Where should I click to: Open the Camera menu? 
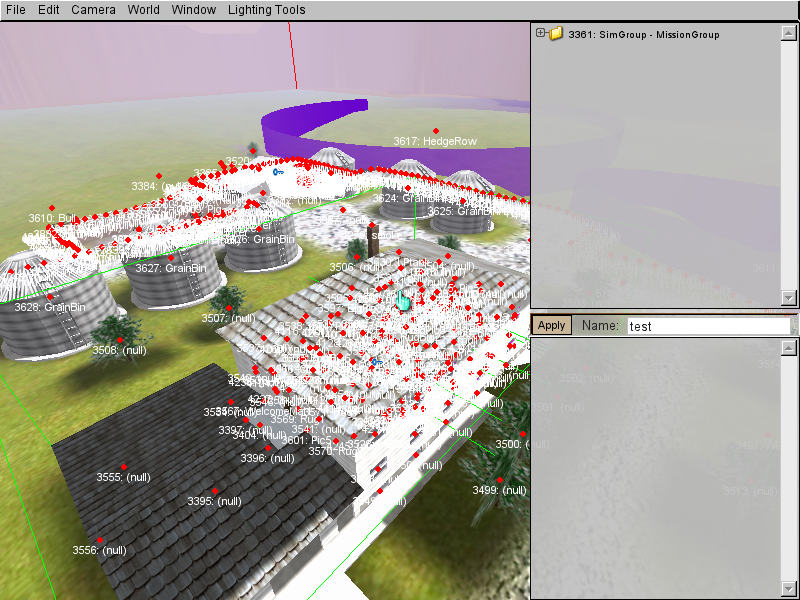point(93,10)
